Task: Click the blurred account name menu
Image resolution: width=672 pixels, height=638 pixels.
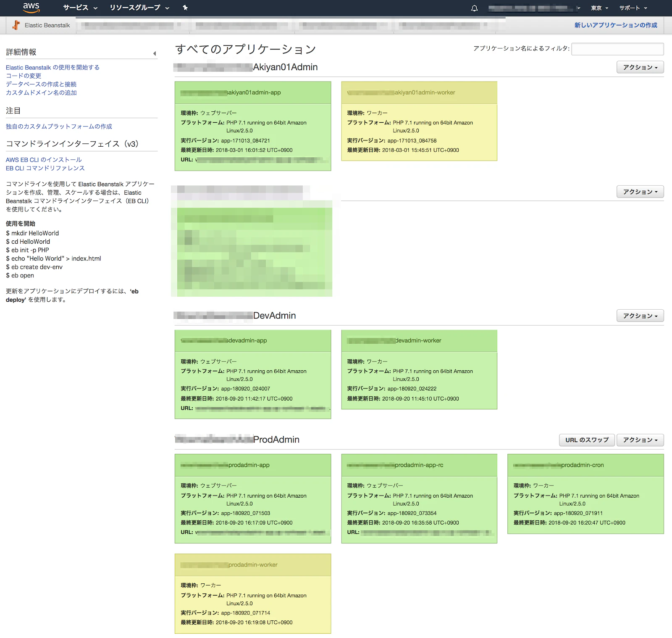Action: click(x=534, y=8)
